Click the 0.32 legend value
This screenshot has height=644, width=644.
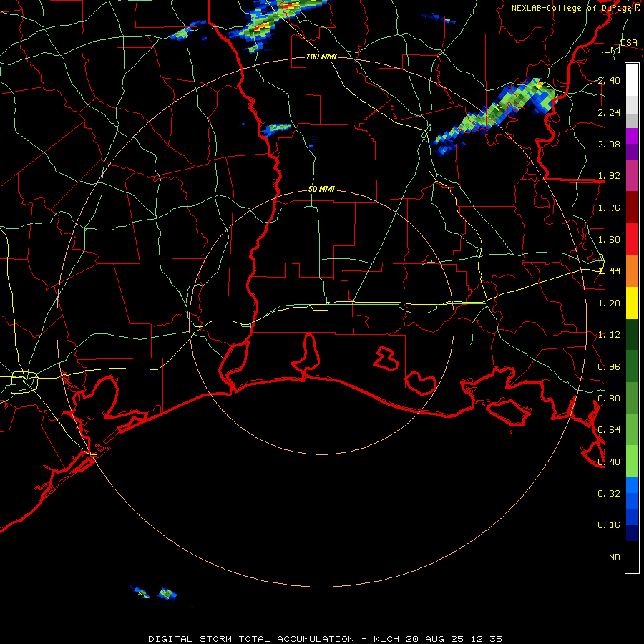tap(609, 493)
